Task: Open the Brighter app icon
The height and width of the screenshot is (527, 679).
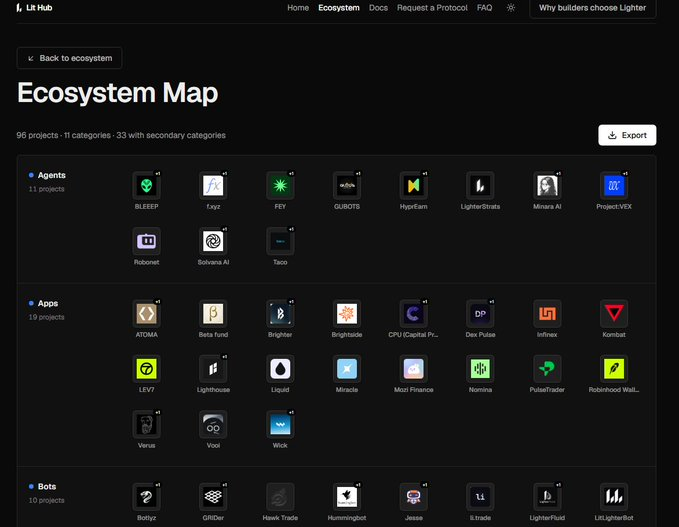Action: (280, 314)
